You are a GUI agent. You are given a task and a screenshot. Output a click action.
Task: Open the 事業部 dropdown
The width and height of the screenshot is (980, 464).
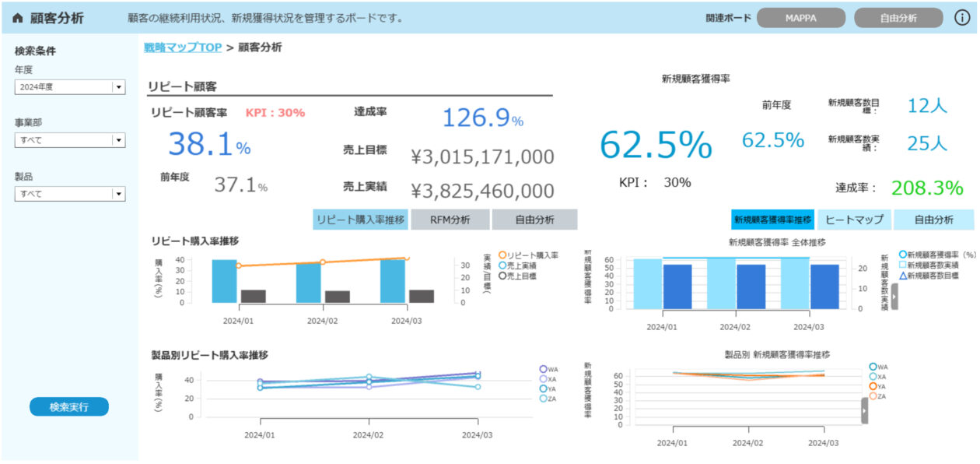70,140
